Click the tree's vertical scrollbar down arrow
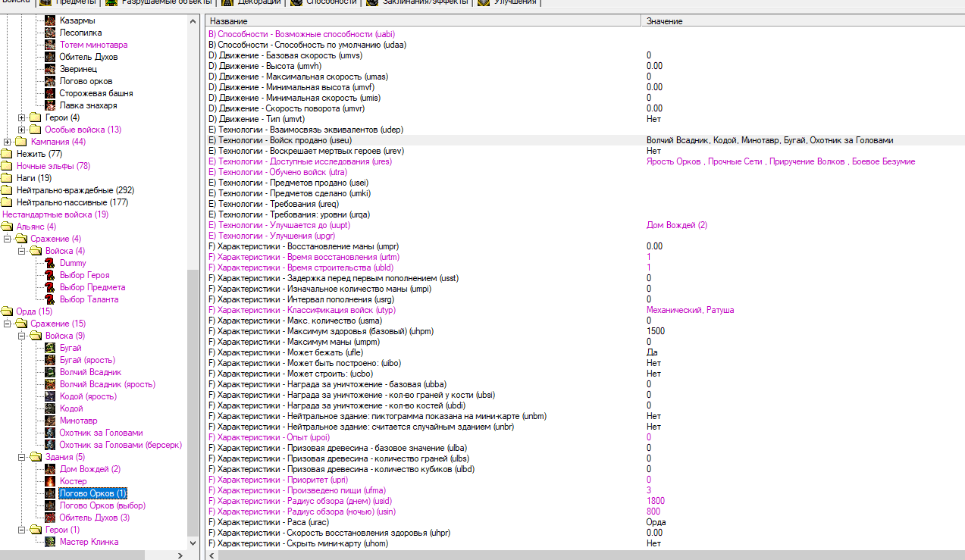 point(193,543)
